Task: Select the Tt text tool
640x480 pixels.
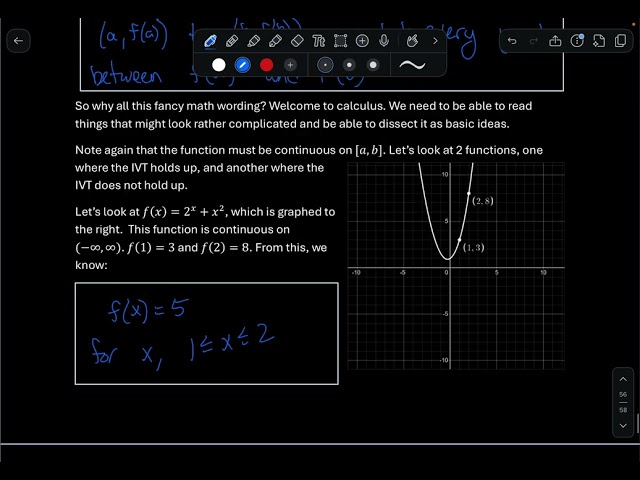Action: (x=318, y=41)
